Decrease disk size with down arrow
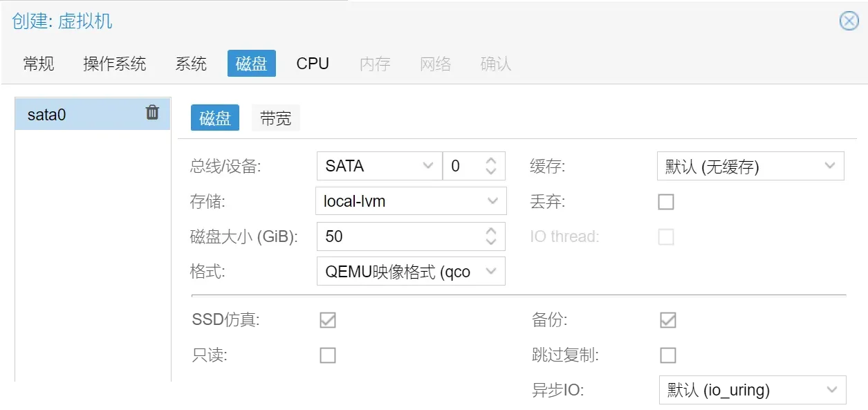 491,241
